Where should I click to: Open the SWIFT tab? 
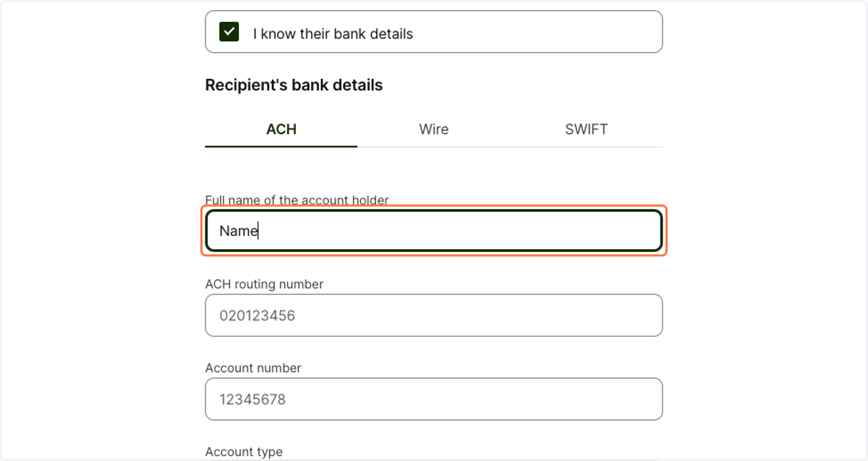click(586, 130)
